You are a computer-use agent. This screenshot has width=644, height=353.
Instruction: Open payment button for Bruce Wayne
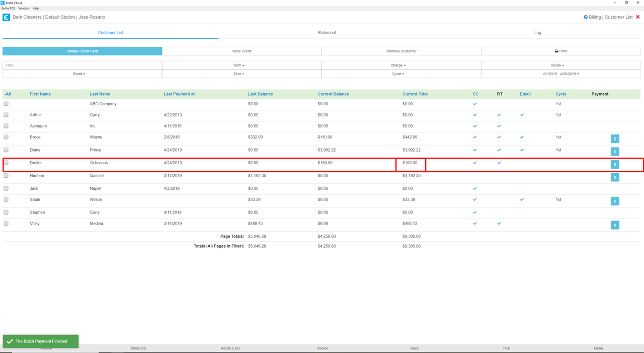tap(615, 138)
